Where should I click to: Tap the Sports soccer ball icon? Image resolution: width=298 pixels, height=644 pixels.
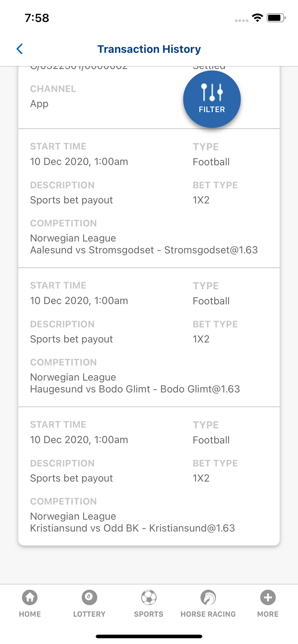(149, 598)
